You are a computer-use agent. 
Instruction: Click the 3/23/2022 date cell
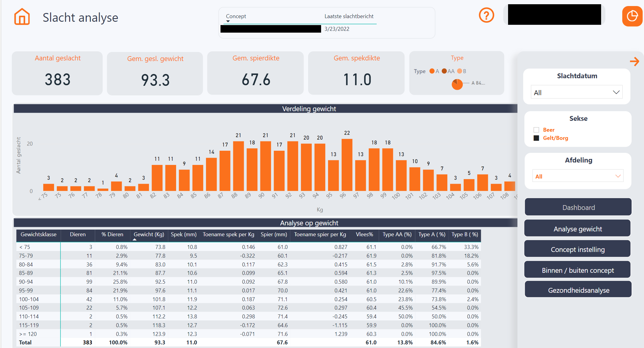coord(337,29)
